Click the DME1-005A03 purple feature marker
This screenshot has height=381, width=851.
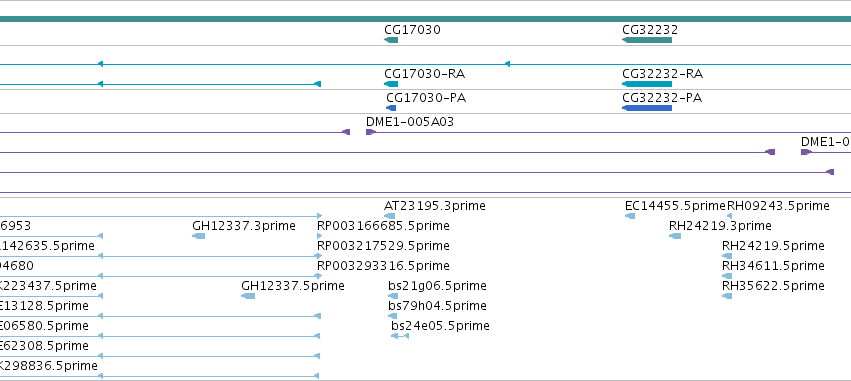[371, 132]
